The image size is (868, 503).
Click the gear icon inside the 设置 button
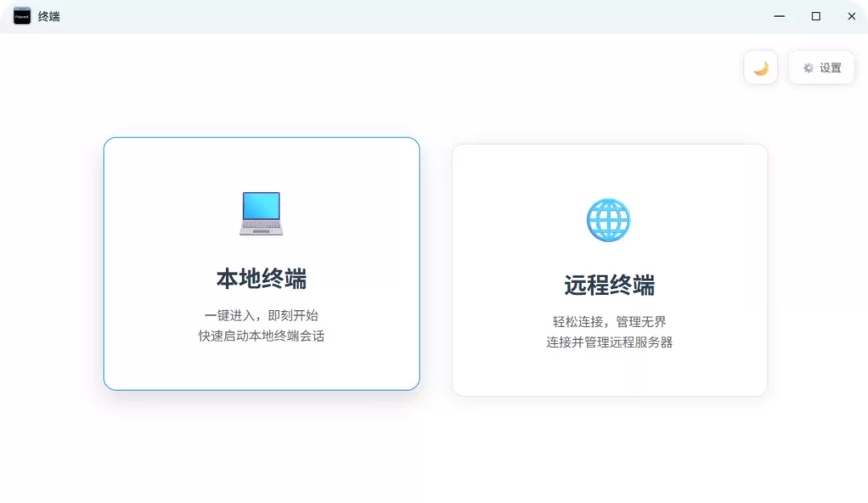(808, 67)
